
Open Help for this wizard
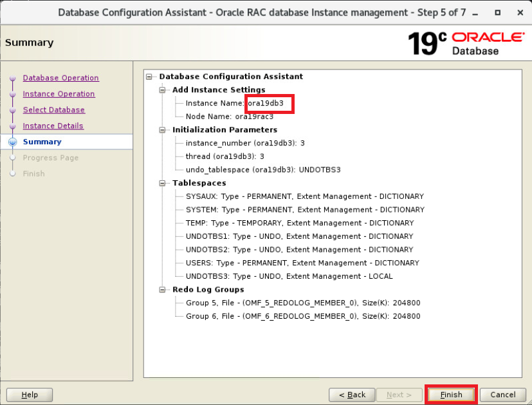tap(30, 395)
